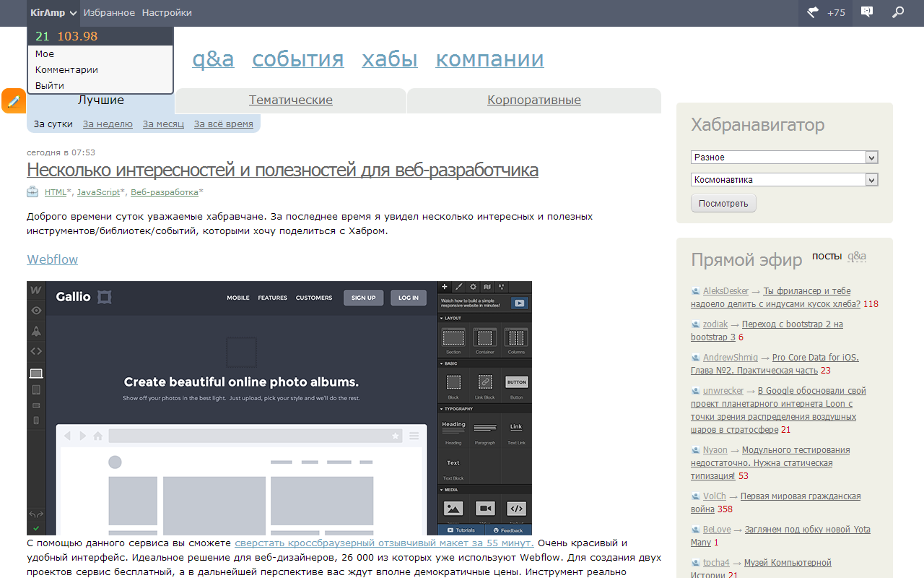Open article 'Несколько интересностей и полезностей'
Image resolution: width=924 pixels, height=578 pixels.
282,171
